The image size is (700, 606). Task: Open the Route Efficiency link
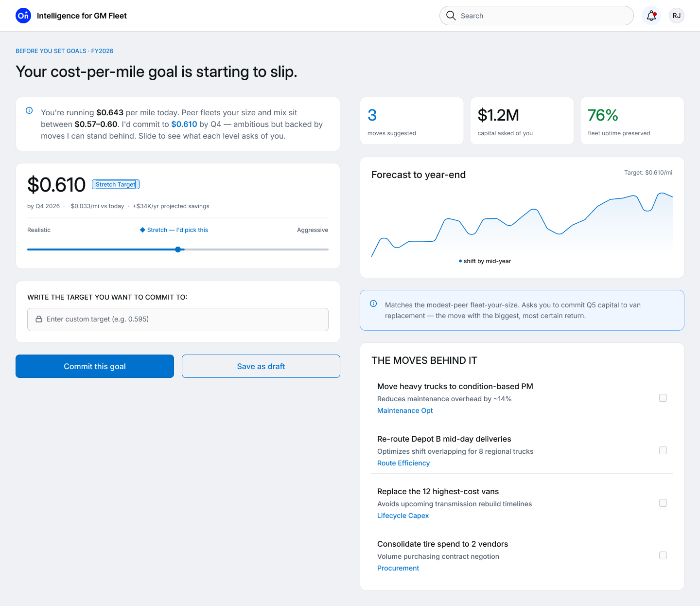(x=403, y=463)
